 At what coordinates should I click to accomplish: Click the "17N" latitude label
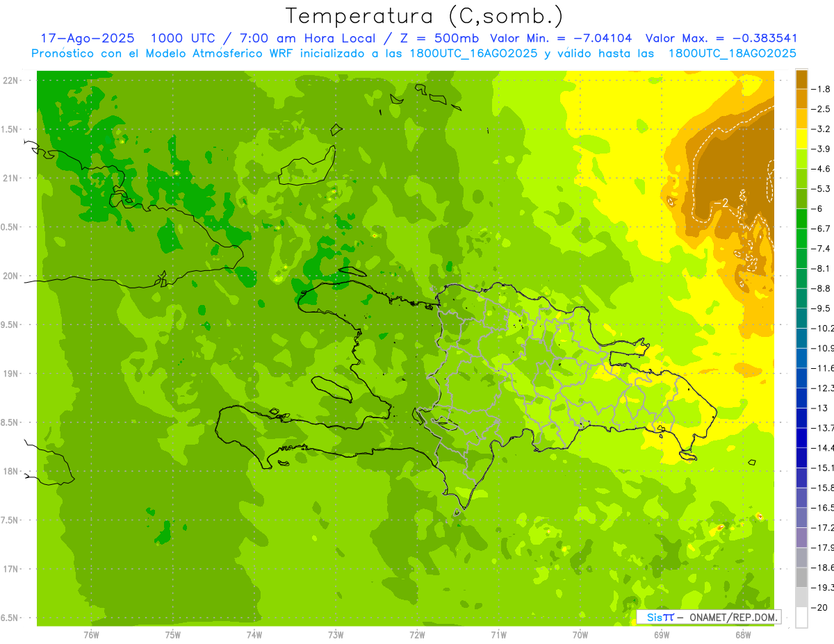[x=12, y=569]
